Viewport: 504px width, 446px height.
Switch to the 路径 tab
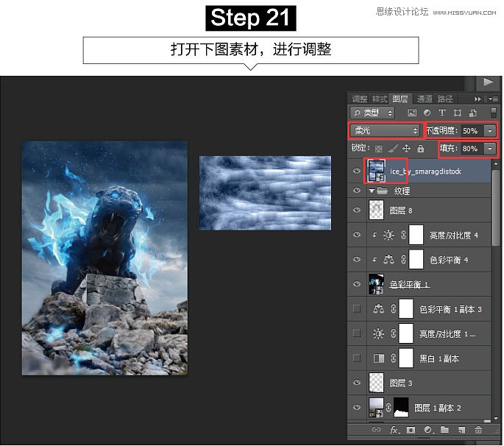point(446,99)
